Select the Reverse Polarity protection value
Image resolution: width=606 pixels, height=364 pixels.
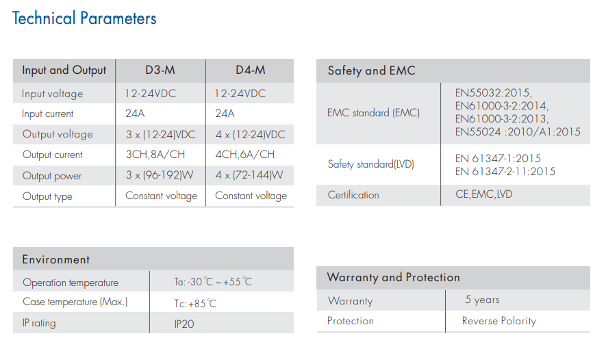(x=499, y=321)
